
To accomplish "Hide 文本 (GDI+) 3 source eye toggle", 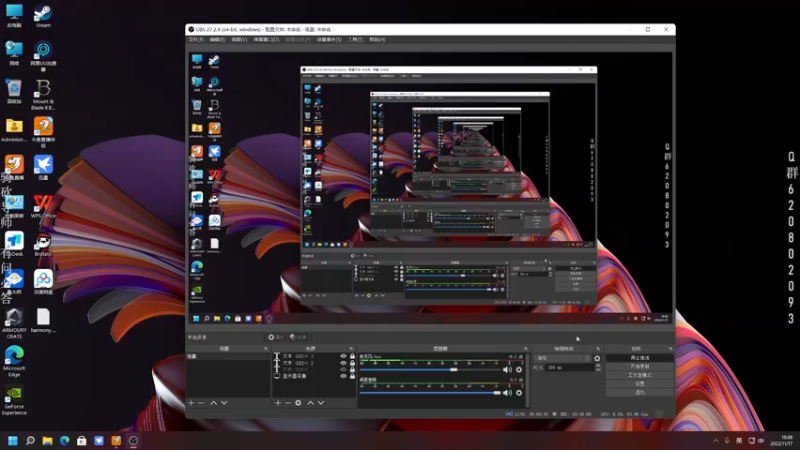I will (x=343, y=356).
